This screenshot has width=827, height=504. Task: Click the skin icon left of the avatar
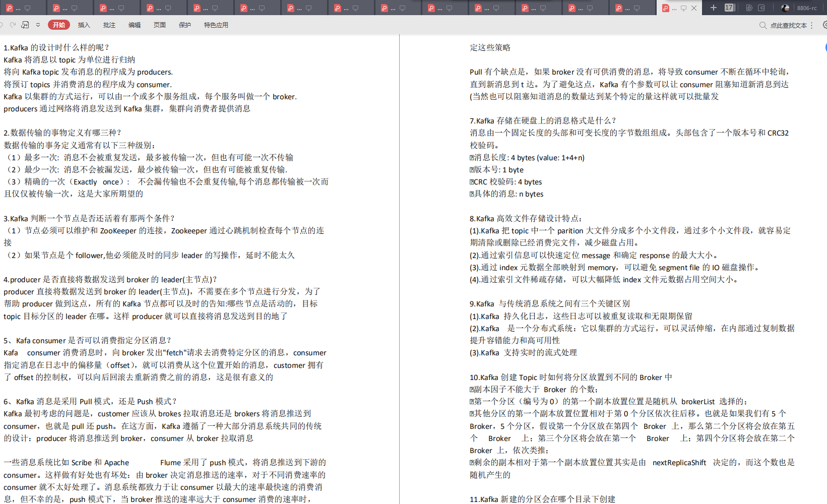[749, 8]
